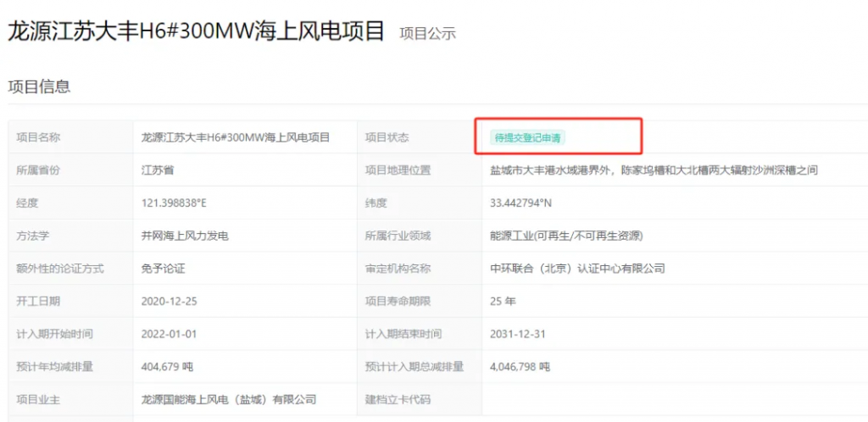
Task: Click the page title 龙源江苏大丰H6#300MW海上风电项目
Action: (196, 31)
